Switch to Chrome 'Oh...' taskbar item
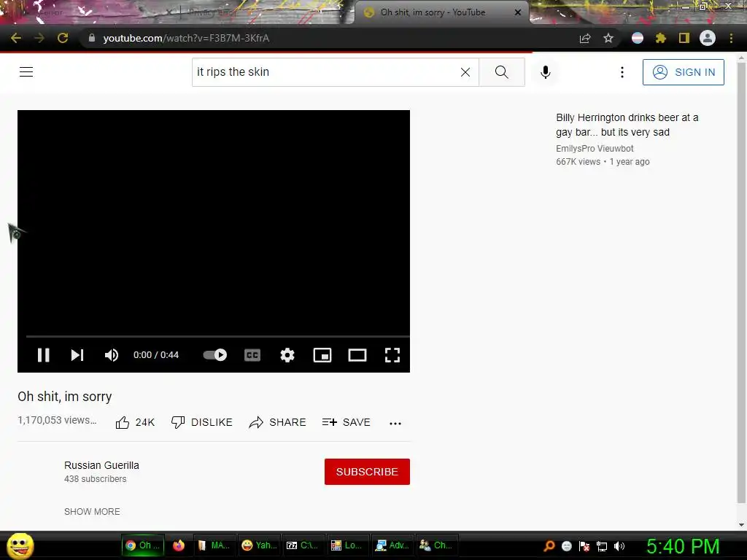Screen dimensions: 747x560 143,545
